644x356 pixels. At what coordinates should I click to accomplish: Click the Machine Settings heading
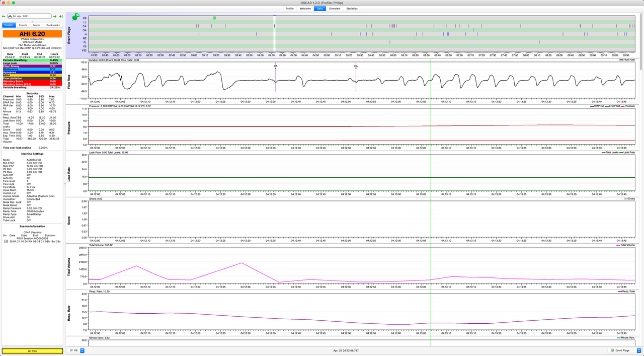tap(32, 154)
